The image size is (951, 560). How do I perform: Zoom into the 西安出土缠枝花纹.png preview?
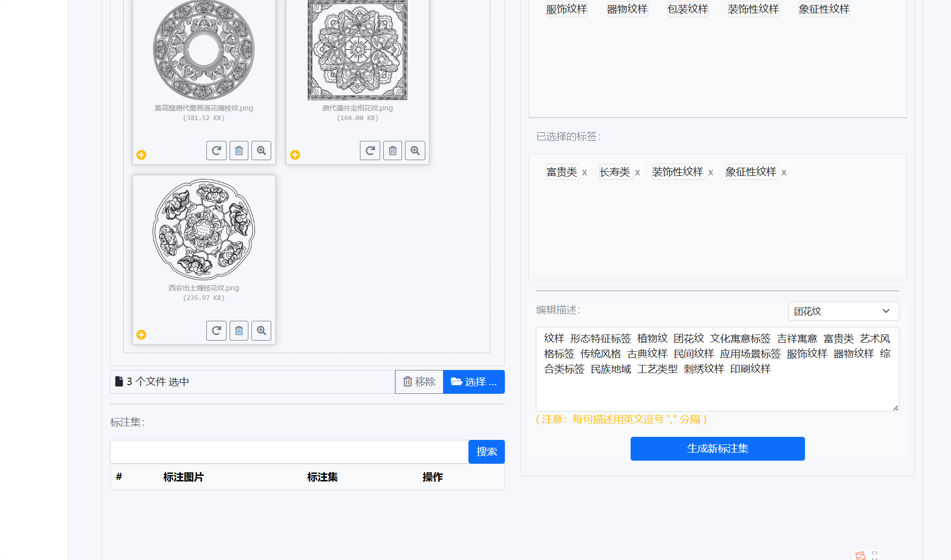click(x=262, y=330)
